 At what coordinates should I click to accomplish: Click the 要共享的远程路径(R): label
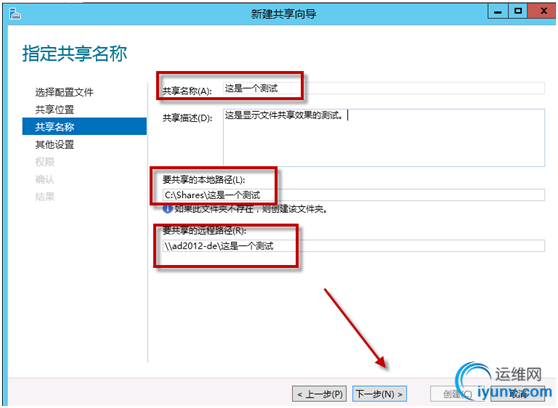pyautogui.click(x=204, y=231)
